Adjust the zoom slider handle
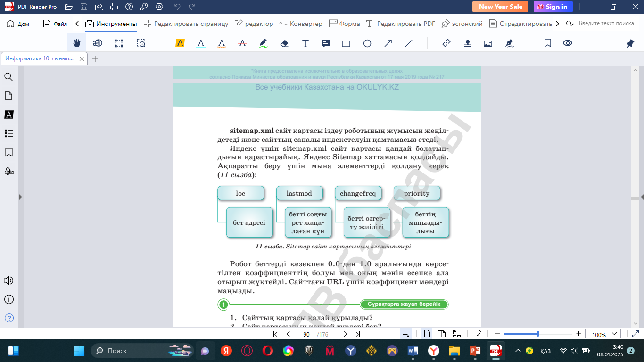This screenshot has height=362, width=644. coord(538,334)
